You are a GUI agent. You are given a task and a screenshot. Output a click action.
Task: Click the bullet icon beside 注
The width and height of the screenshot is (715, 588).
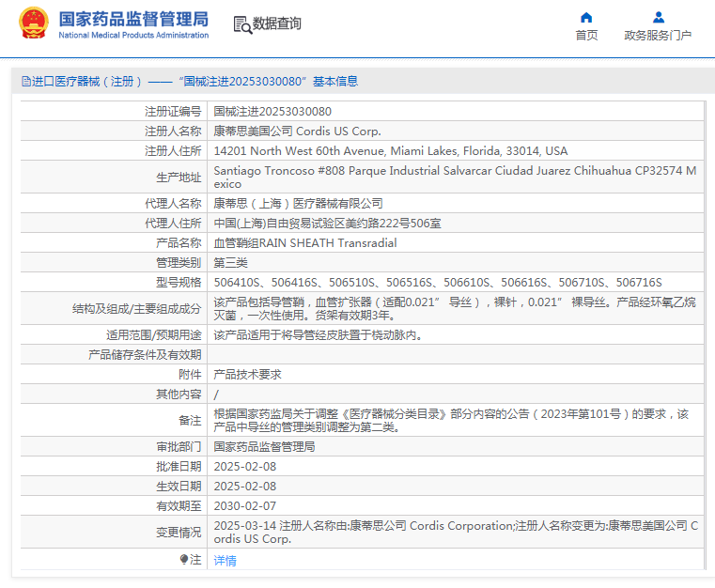(x=184, y=560)
